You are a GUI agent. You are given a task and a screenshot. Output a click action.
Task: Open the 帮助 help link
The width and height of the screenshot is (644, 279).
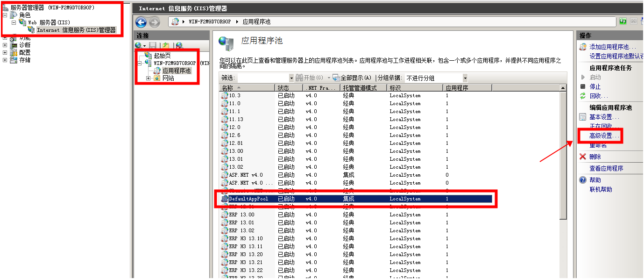tap(595, 180)
